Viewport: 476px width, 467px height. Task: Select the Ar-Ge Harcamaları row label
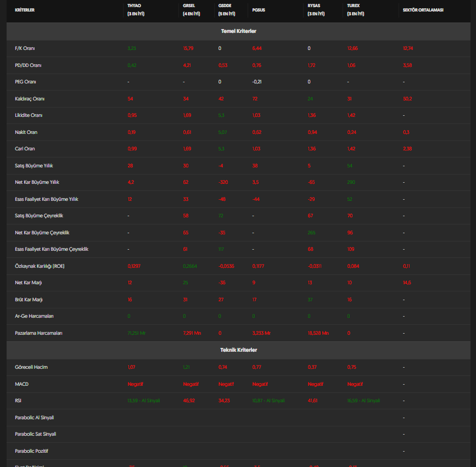34,316
